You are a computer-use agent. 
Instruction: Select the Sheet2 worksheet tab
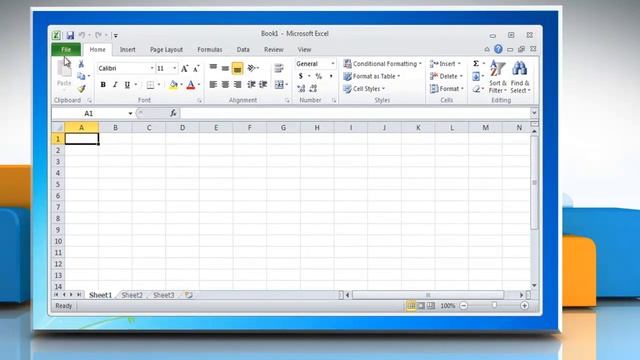click(x=132, y=295)
